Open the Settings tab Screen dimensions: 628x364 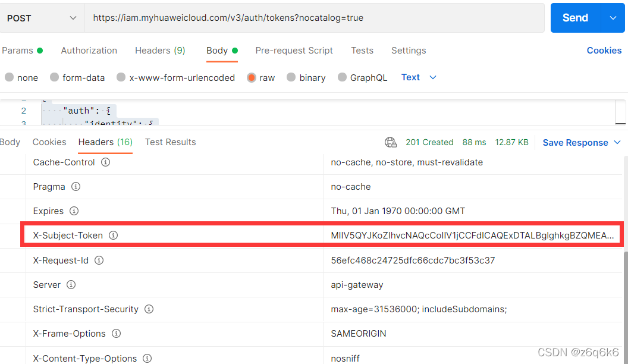pos(409,51)
